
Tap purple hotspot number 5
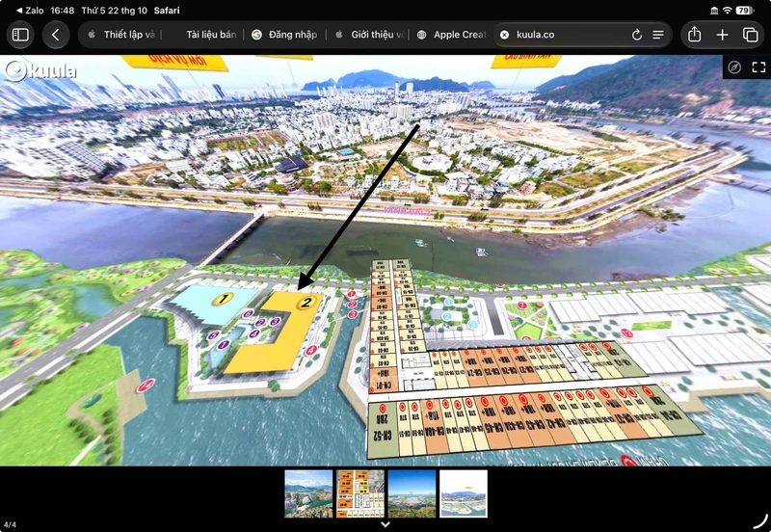(x=213, y=335)
